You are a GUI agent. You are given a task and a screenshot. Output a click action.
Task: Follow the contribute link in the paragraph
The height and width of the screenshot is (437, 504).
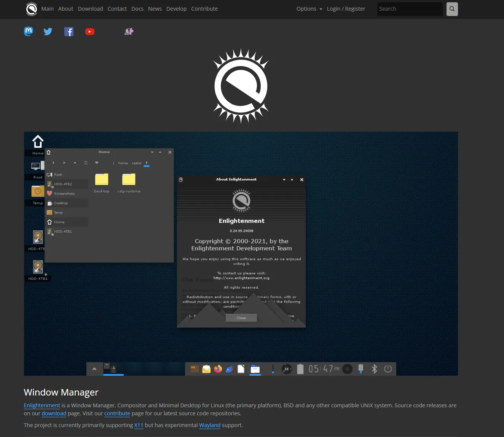(117, 413)
